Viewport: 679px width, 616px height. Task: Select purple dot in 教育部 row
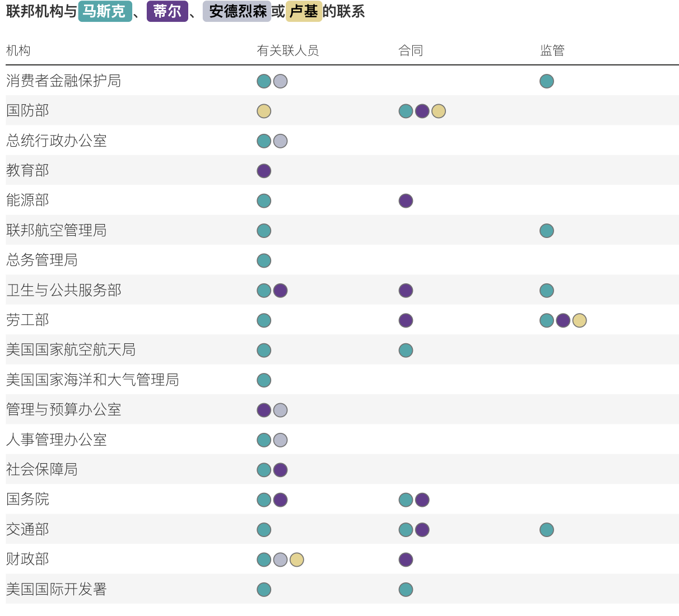(x=264, y=171)
